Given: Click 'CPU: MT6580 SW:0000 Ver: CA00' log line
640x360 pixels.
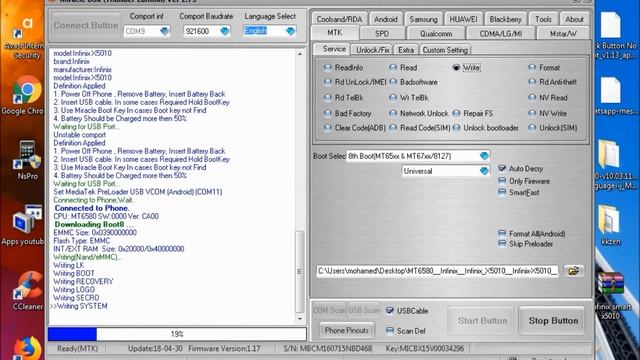Looking at the screenshot, I should [106, 216].
